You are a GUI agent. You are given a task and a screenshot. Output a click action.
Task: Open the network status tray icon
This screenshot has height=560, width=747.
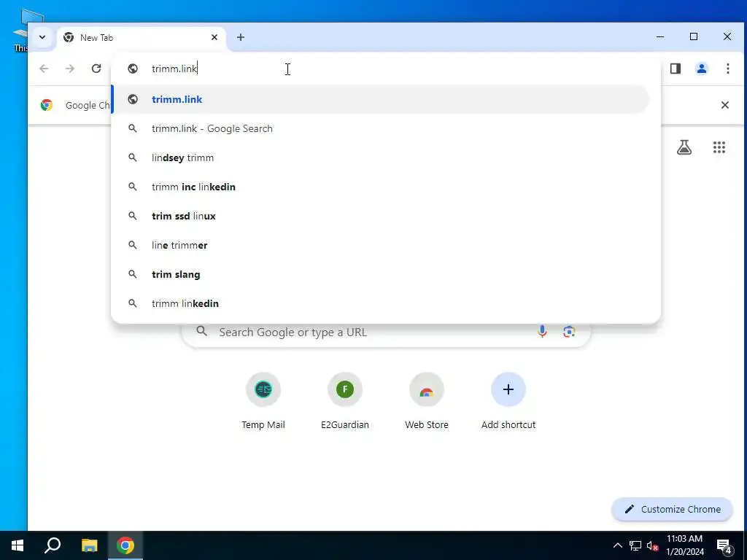tap(635, 545)
